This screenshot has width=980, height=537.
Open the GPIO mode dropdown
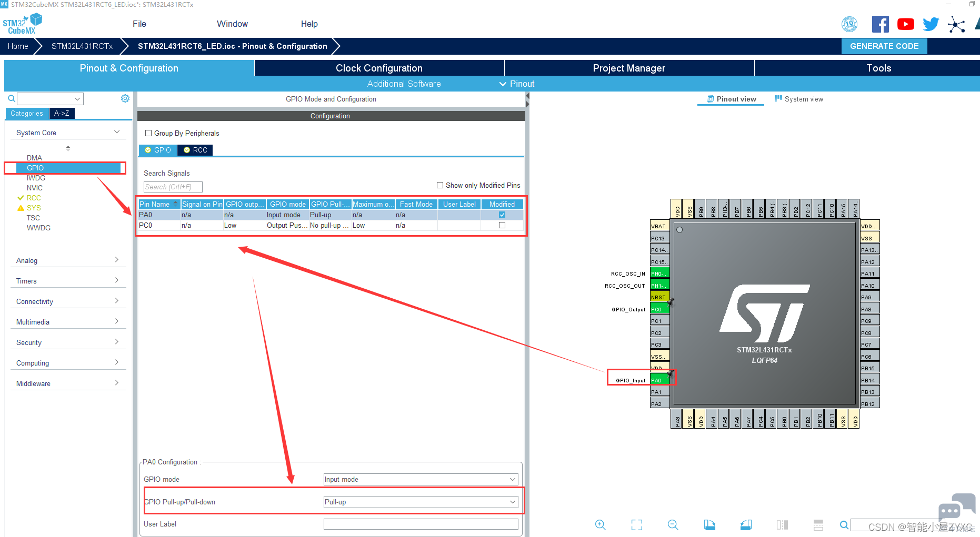point(421,479)
